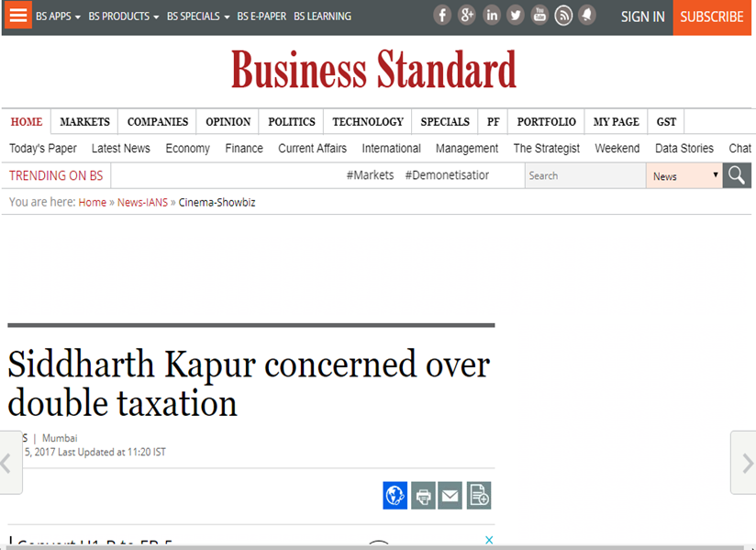Viewport: 756px width, 550px height.
Task: Click Cinema-Showbiz breadcrumb text
Action: [217, 203]
